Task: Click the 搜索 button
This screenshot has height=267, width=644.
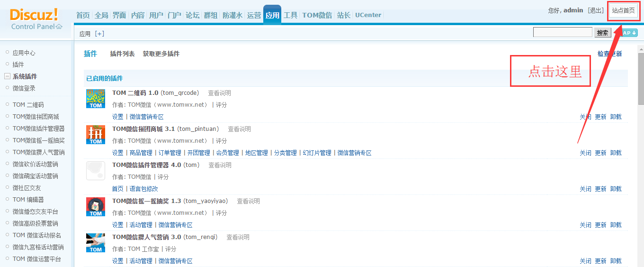Action: pos(602,33)
